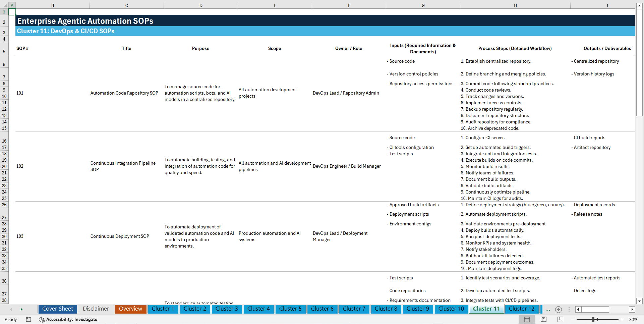The image size is (644, 324).
Task: Switch to the Cluster 12 tab
Action: click(522, 309)
